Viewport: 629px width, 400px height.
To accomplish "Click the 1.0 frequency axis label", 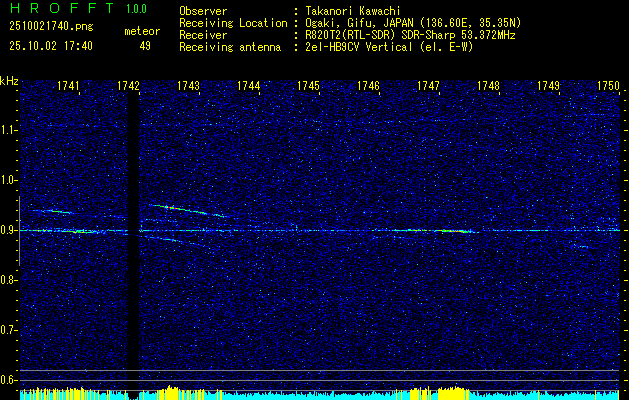I will (9, 181).
